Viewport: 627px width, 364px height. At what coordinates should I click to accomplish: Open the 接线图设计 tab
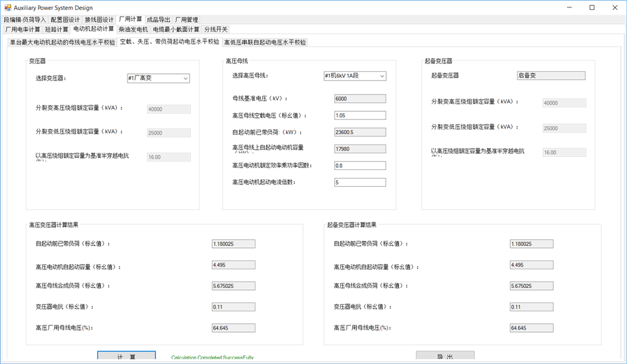tap(99, 19)
